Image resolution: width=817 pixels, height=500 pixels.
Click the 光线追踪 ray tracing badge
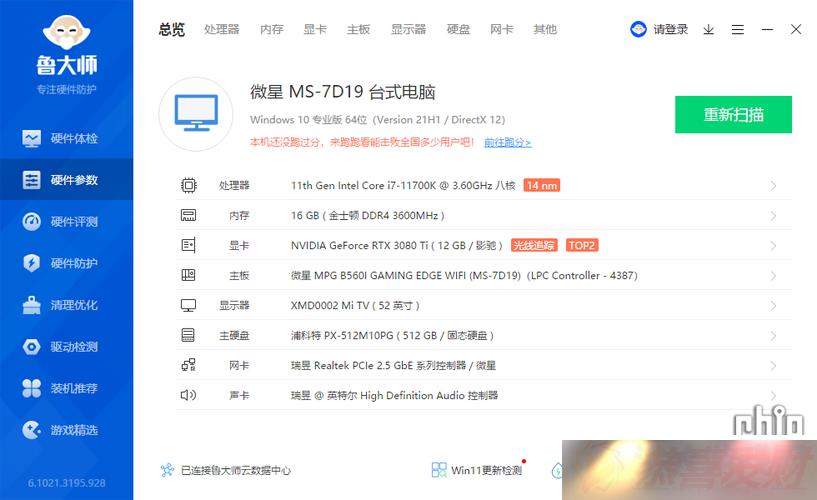(534, 245)
